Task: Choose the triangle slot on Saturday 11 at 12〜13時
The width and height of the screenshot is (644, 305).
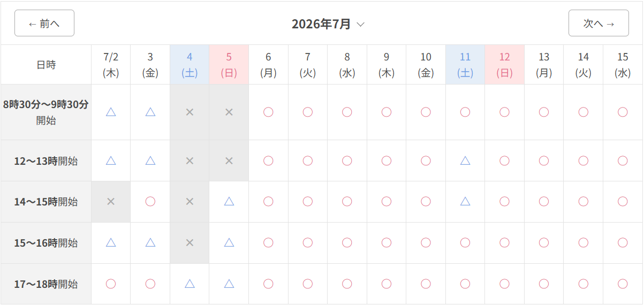Action: [x=465, y=160]
